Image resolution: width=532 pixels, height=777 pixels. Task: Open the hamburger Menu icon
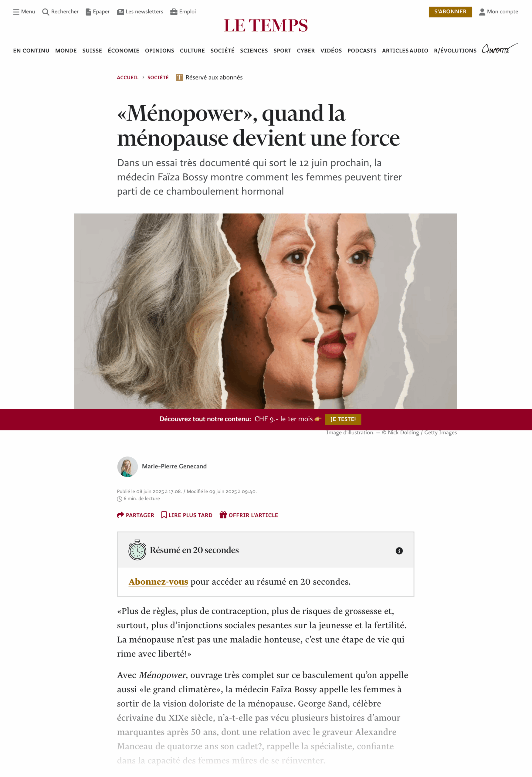click(16, 12)
